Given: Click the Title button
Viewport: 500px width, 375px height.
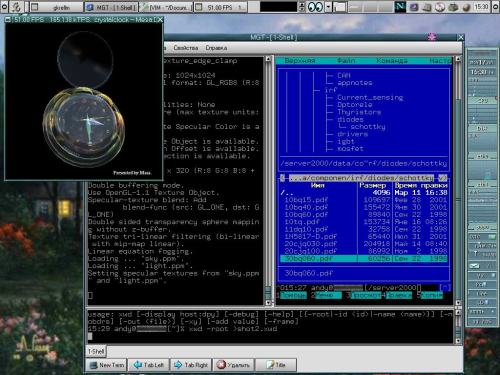Looking at the screenshot, I should pos(276,365).
